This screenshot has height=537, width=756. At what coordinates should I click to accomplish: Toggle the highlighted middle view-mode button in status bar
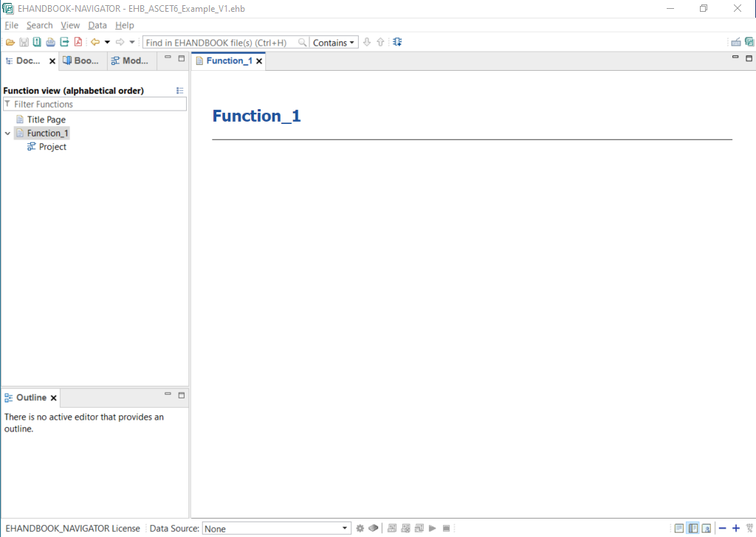click(693, 528)
